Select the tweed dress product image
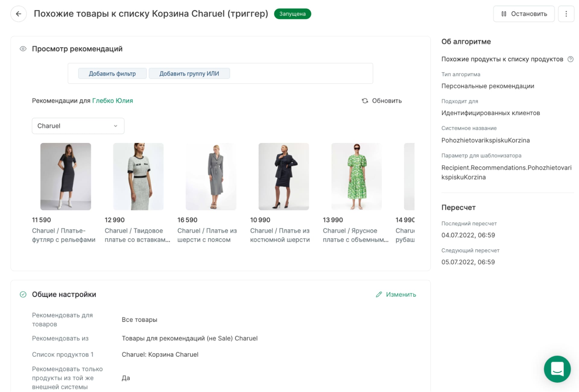579x392 pixels. click(138, 176)
